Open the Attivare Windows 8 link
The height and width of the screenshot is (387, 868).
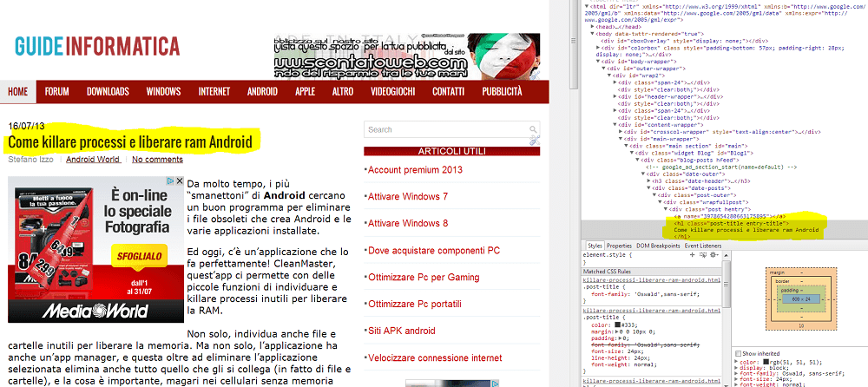pyautogui.click(x=408, y=224)
